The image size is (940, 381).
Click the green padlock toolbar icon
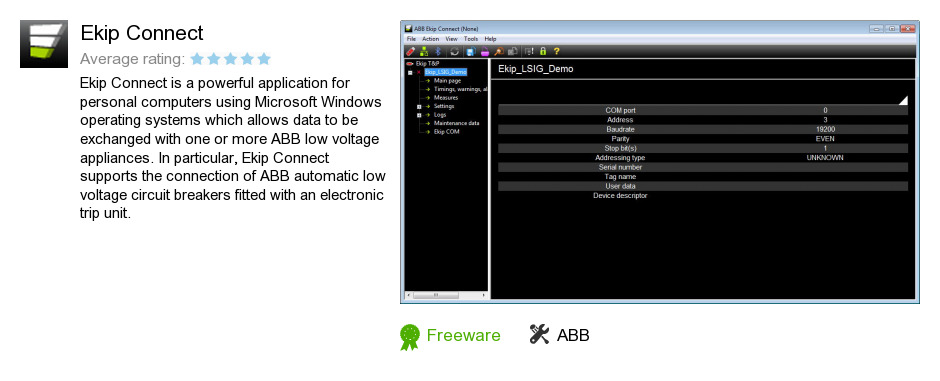pos(543,52)
